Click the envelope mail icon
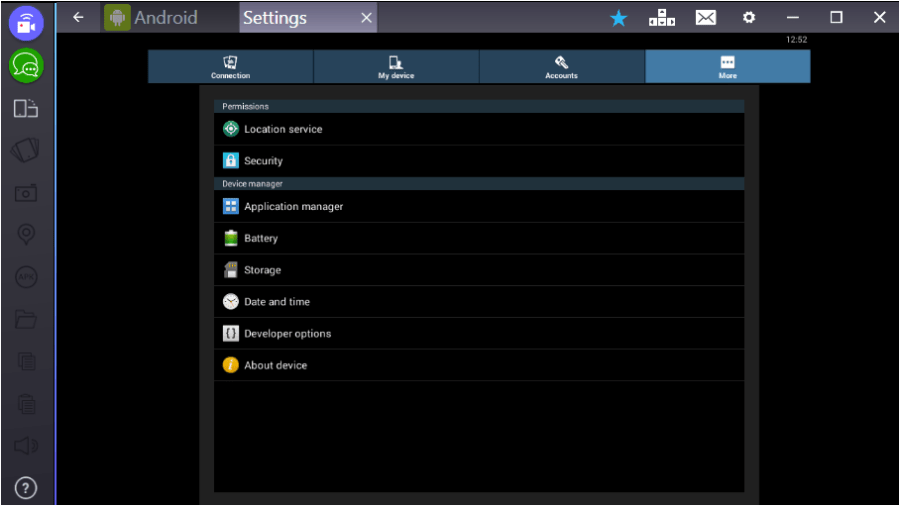This screenshot has width=900, height=506. click(x=706, y=18)
